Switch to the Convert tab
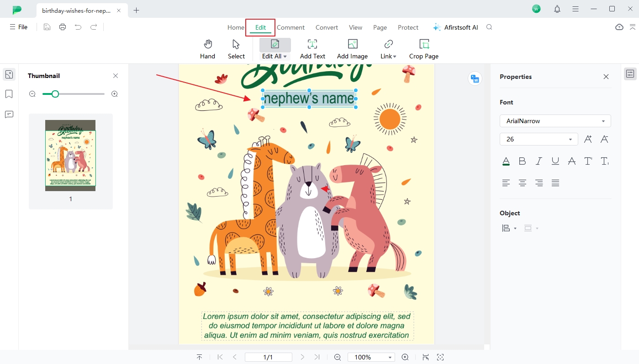Screen dimensions: 639x364 [x=327, y=27]
